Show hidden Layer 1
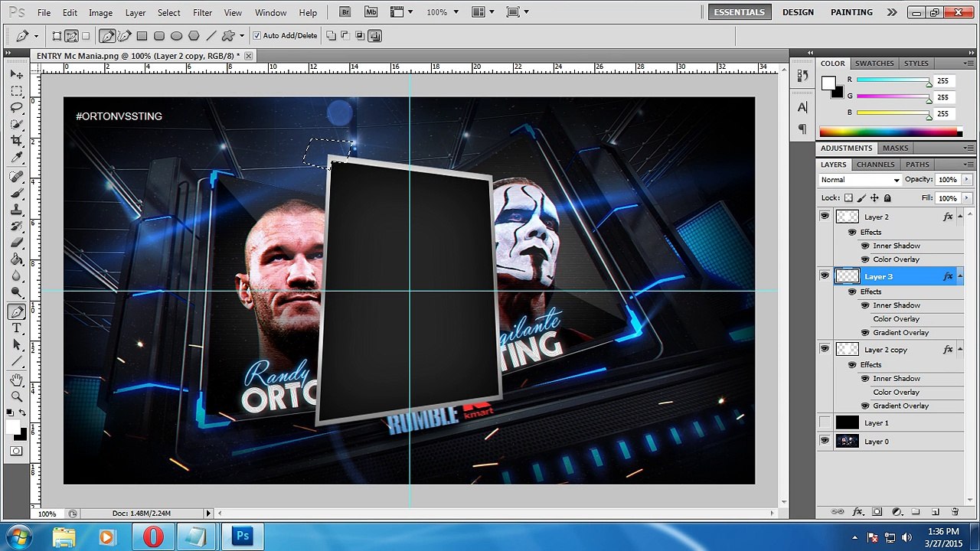980x551 pixels. (x=825, y=422)
